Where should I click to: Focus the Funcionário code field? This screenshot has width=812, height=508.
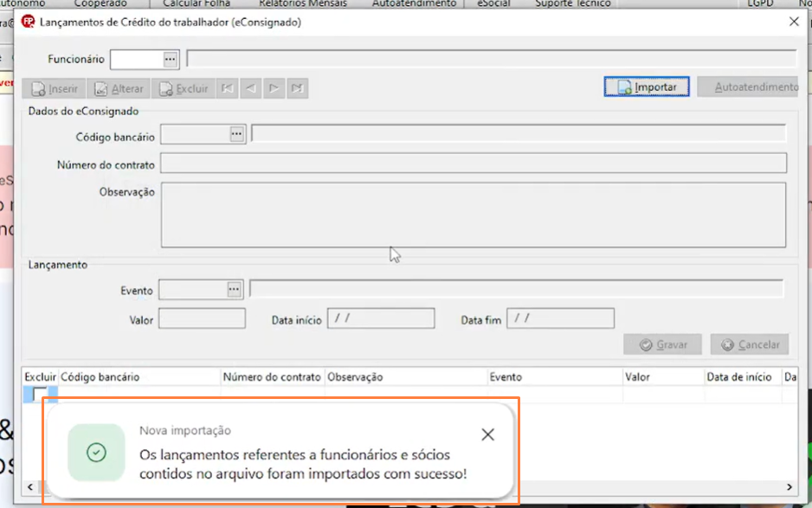tap(137, 59)
